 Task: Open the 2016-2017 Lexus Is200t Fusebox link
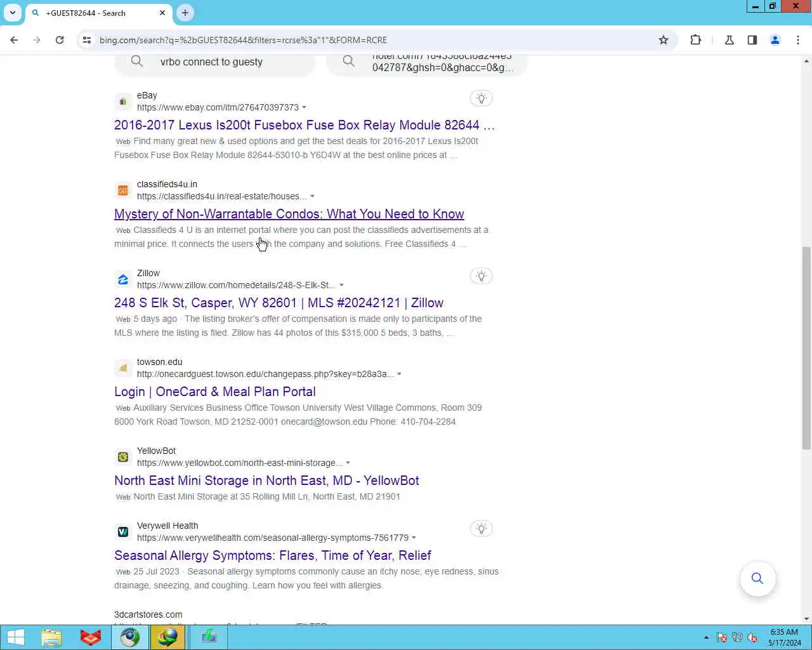click(x=304, y=125)
